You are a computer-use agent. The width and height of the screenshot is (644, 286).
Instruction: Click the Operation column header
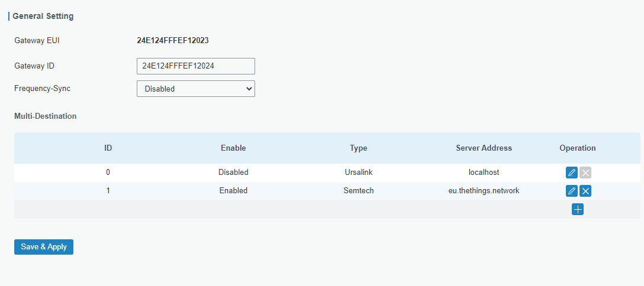(577, 148)
